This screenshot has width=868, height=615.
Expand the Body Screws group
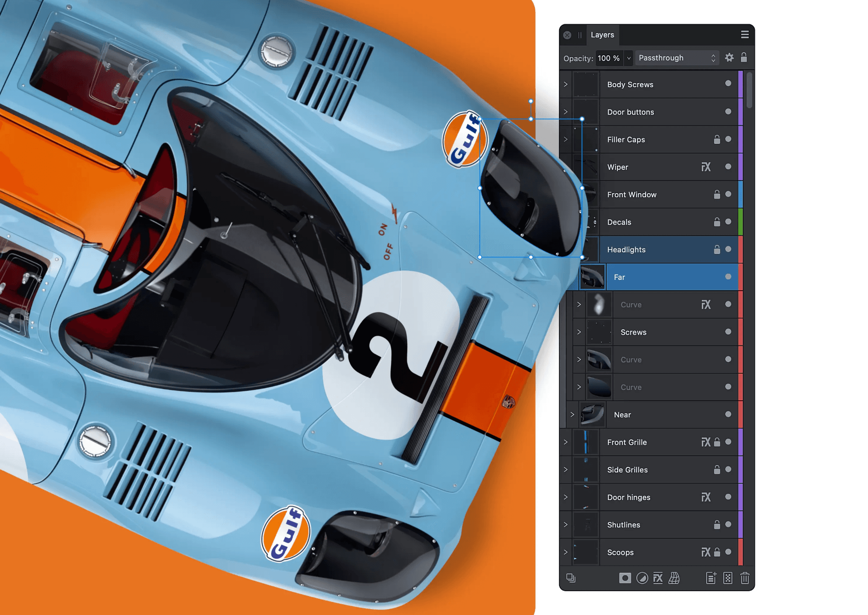coord(566,84)
